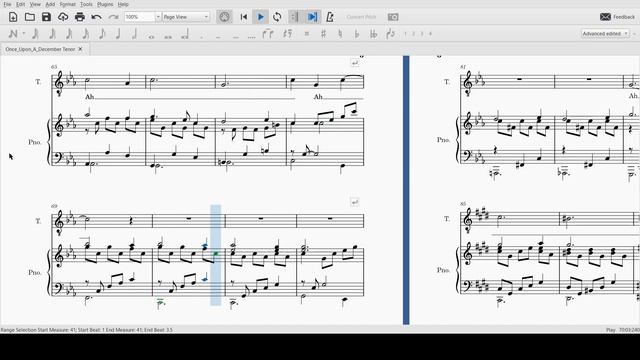Open Page View mode dropdown
This screenshot has height=360, width=640.
point(186,17)
